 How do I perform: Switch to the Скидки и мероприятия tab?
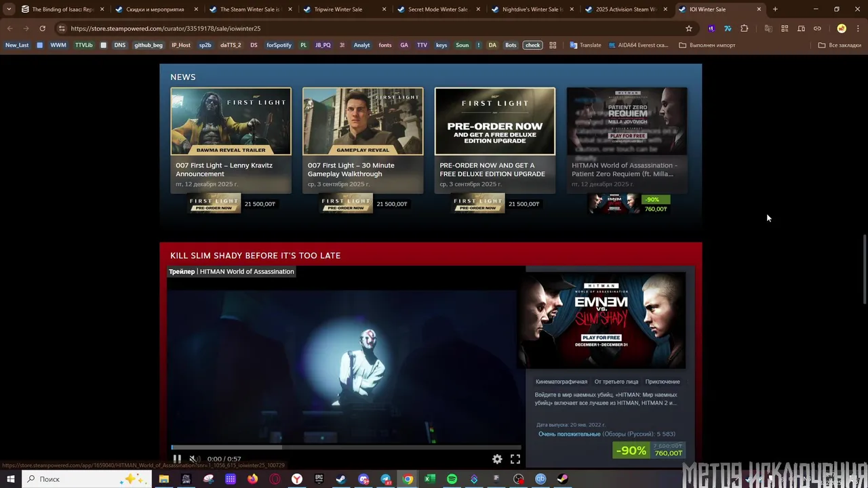click(x=155, y=9)
